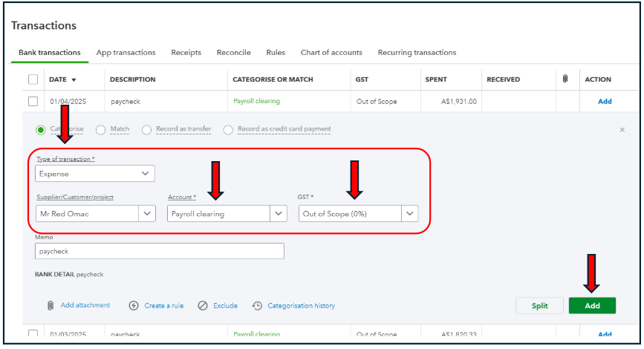Switch to the Bank transactions tab
The image size is (644, 349).
pos(50,53)
